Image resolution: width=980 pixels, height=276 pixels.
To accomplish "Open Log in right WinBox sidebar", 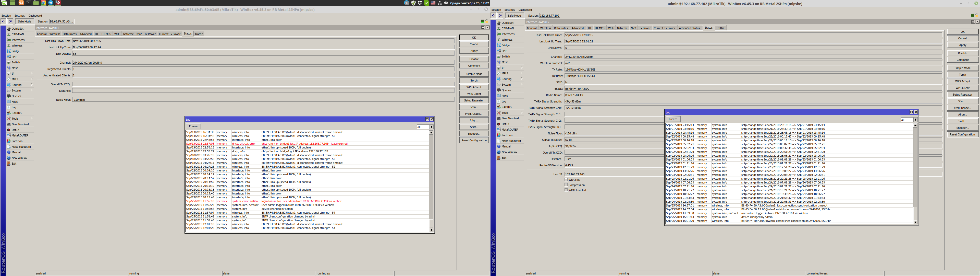I will 504,101.
